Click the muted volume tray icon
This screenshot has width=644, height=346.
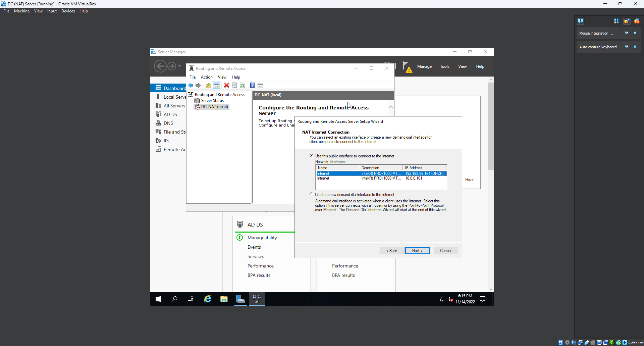click(450, 299)
